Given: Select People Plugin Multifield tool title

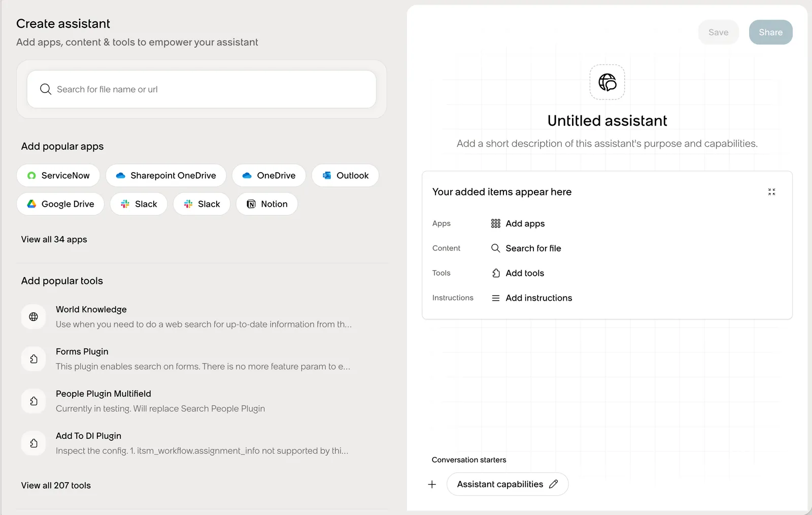Looking at the screenshot, I should pos(104,394).
